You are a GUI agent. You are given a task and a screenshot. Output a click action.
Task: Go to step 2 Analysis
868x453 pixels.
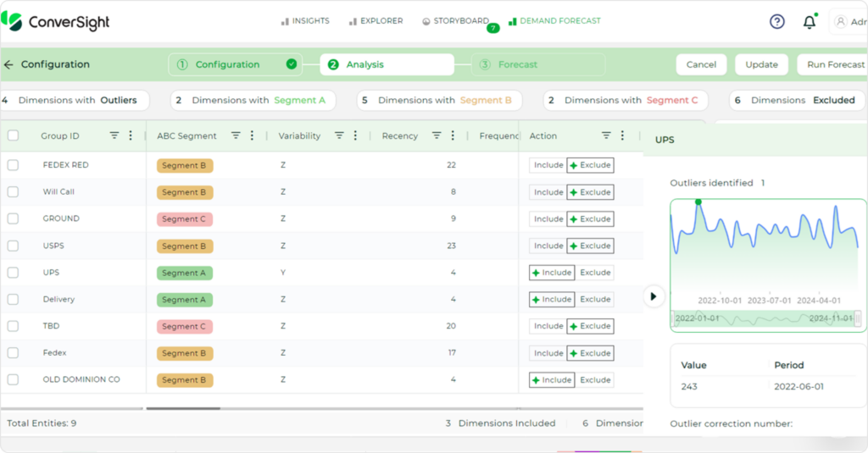coord(387,64)
